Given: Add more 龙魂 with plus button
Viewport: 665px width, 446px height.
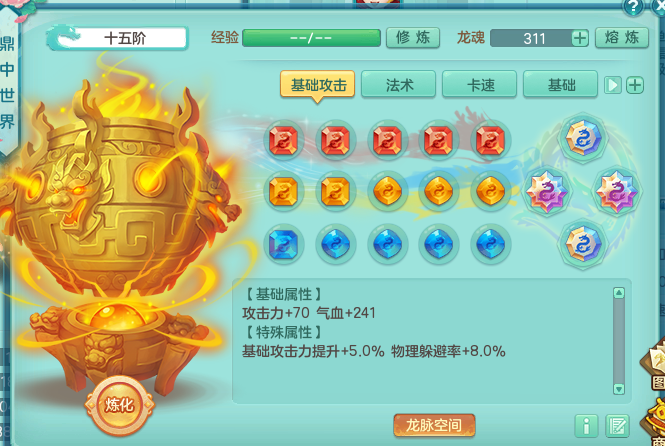Looking at the screenshot, I should 580,38.
